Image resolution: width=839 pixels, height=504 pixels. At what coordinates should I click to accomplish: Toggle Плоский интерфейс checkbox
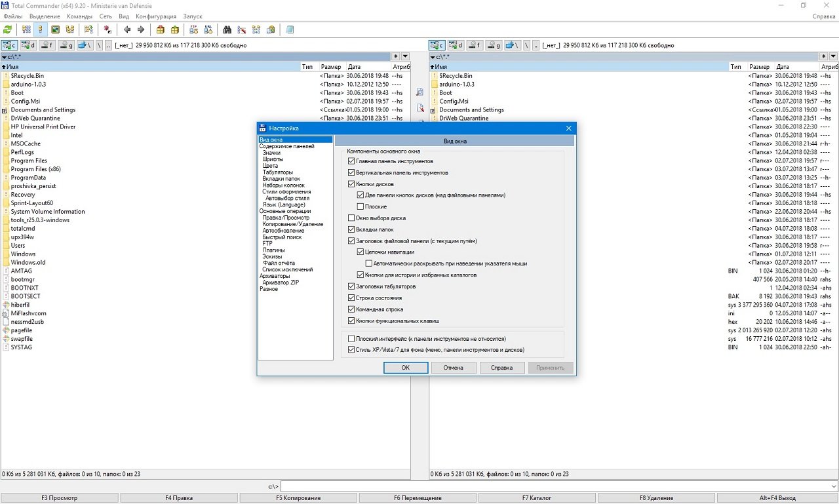pos(351,339)
